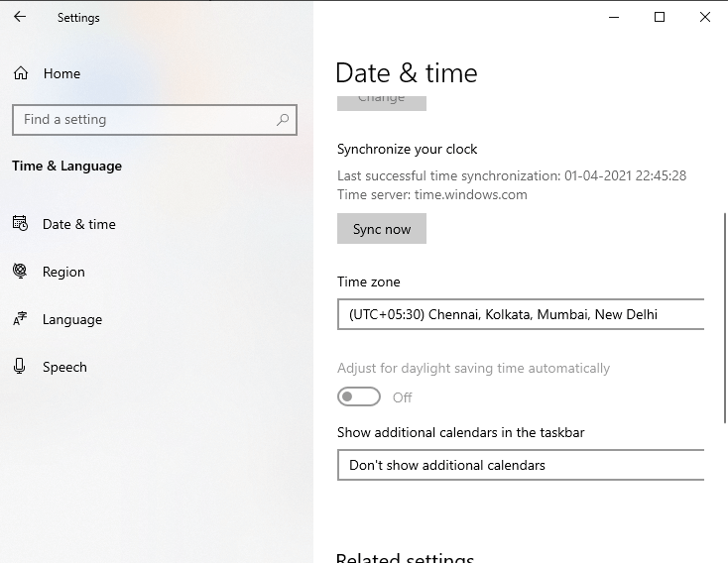Screen dimensions: 728x563
Task: Open the Time zone dropdown
Action: point(521,314)
